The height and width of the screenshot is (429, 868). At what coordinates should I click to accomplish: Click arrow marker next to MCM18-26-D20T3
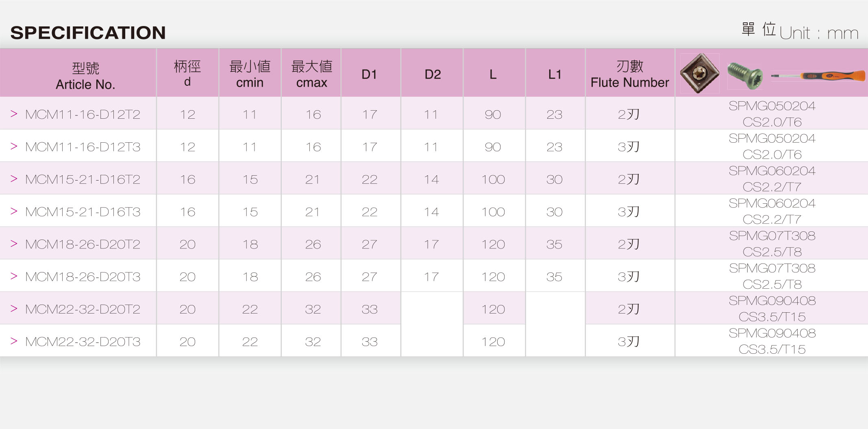click(14, 276)
